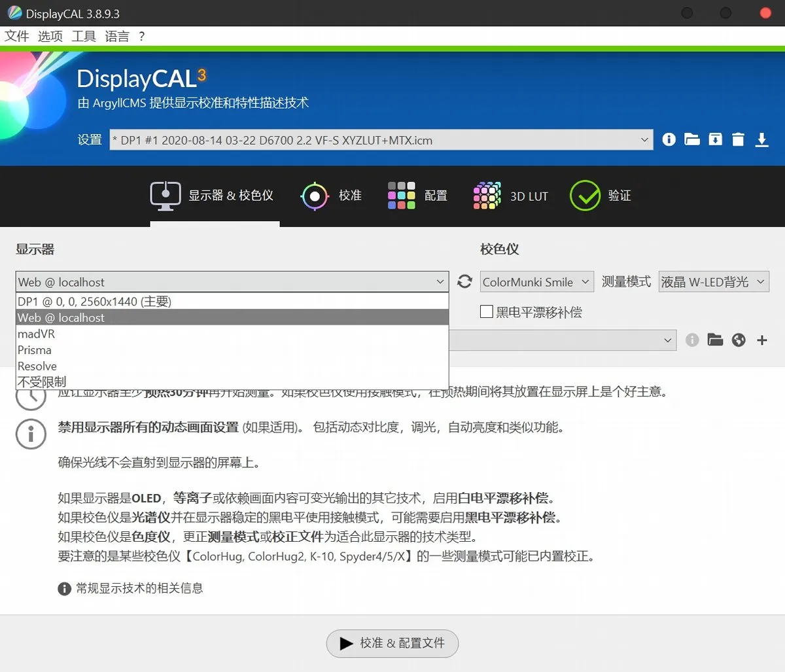Select DP1 @ 0, 0, 2560x1440 (主要) option
Screen dimensions: 785x672
click(x=232, y=302)
